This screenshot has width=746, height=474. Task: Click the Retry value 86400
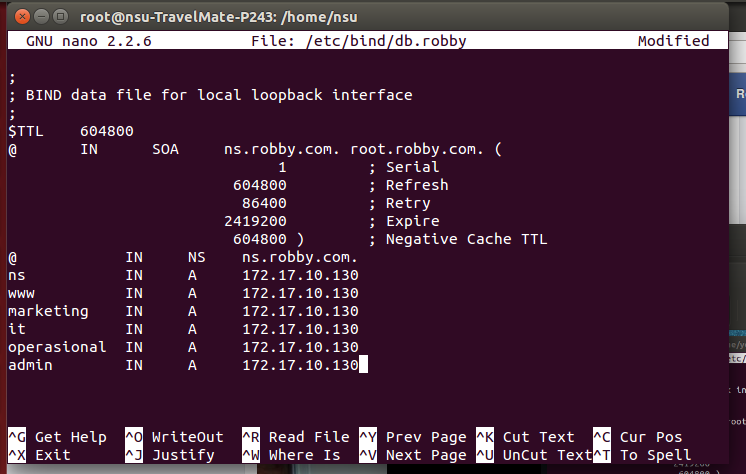click(264, 203)
